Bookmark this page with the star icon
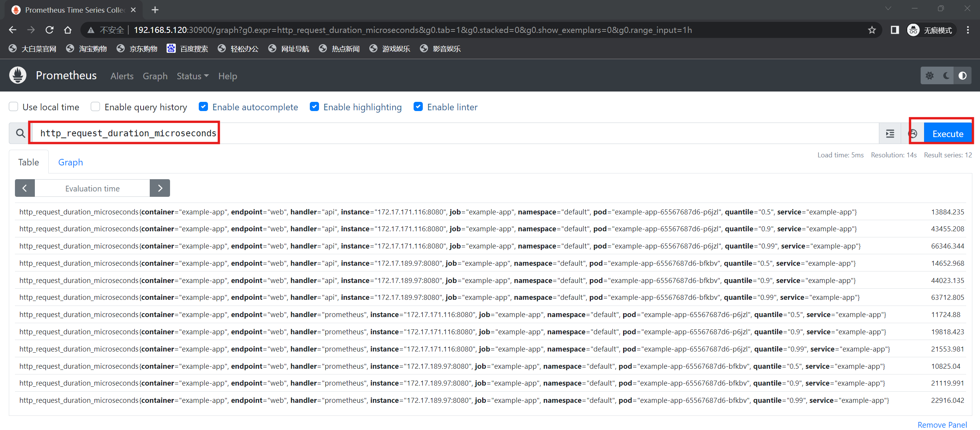 pyautogui.click(x=872, y=30)
